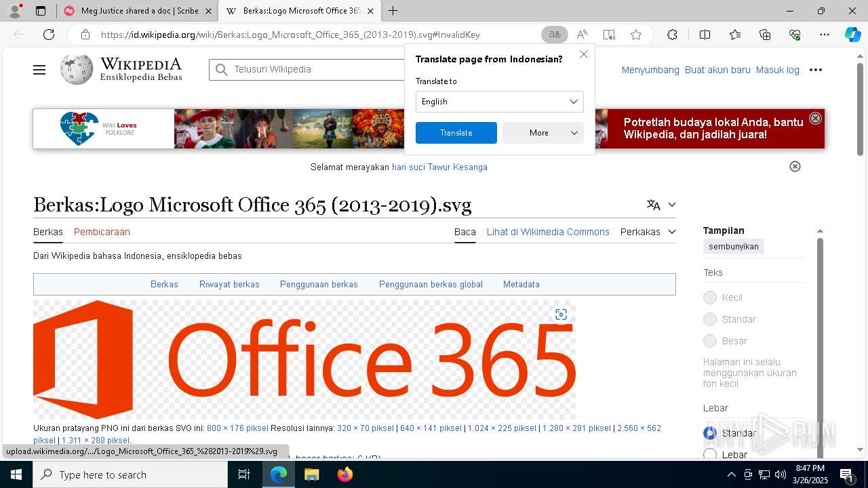The height and width of the screenshot is (488, 868).
Task: Select Standar width radio button
Action: coord(710,433)
